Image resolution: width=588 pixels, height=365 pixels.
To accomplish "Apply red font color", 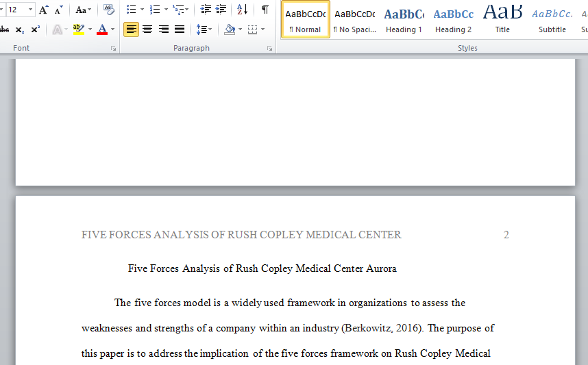I will pyautogui.click(x=102, y=29).
